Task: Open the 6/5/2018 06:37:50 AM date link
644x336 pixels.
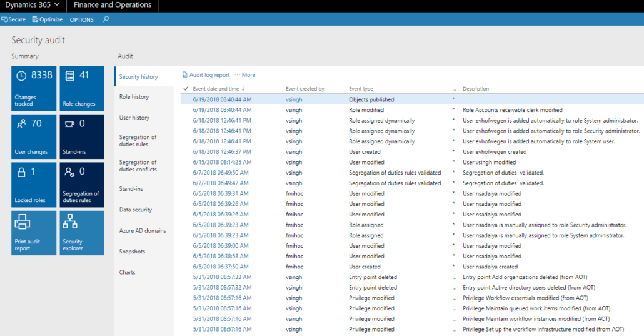Action: pyautogui.click(x=221, y=267)
